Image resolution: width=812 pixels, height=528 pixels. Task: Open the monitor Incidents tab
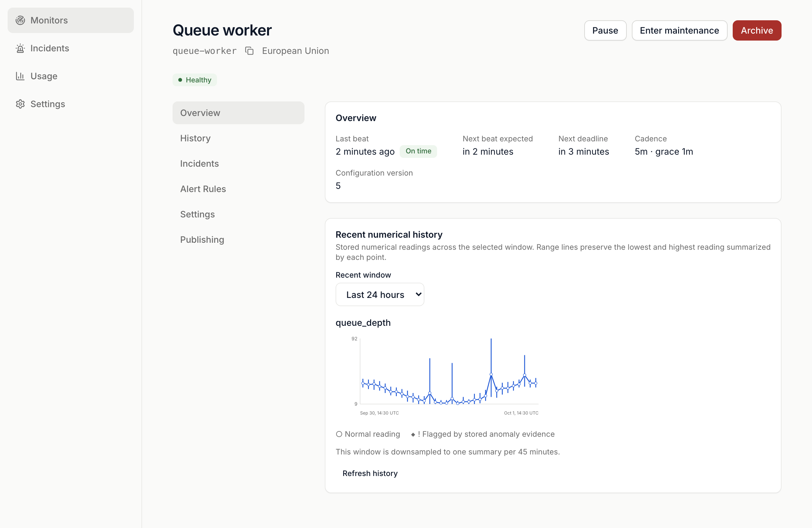tap(238, 164)
